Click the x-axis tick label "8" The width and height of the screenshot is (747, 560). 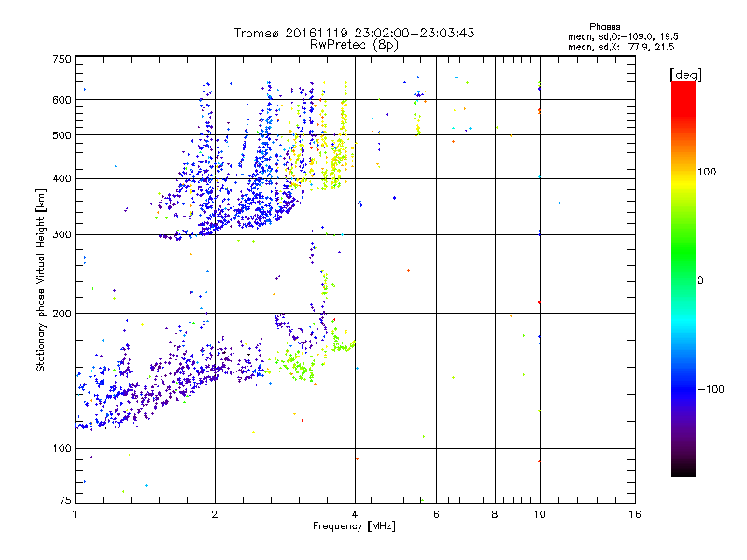[495, 514]
